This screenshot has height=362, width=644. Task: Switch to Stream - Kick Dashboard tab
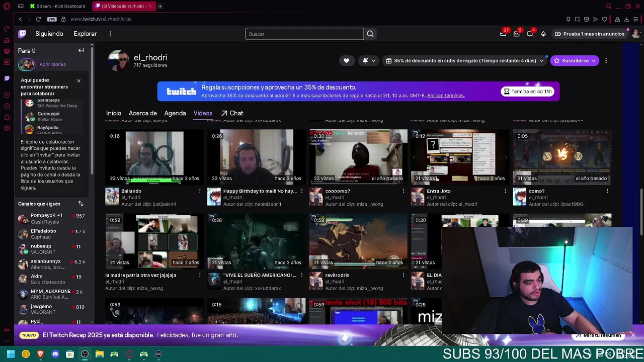58,6
